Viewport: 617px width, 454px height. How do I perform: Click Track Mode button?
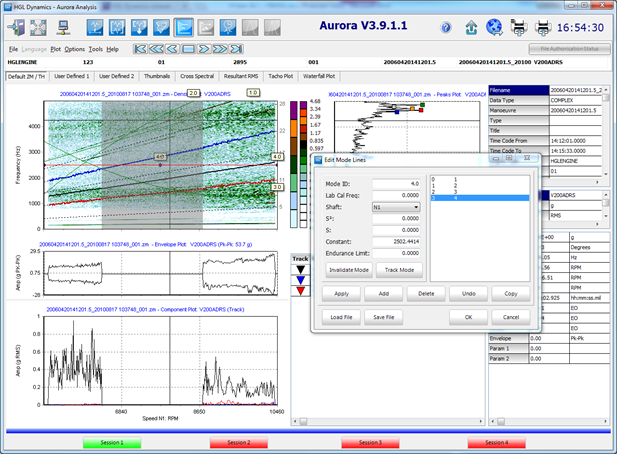tap(399, 270)
